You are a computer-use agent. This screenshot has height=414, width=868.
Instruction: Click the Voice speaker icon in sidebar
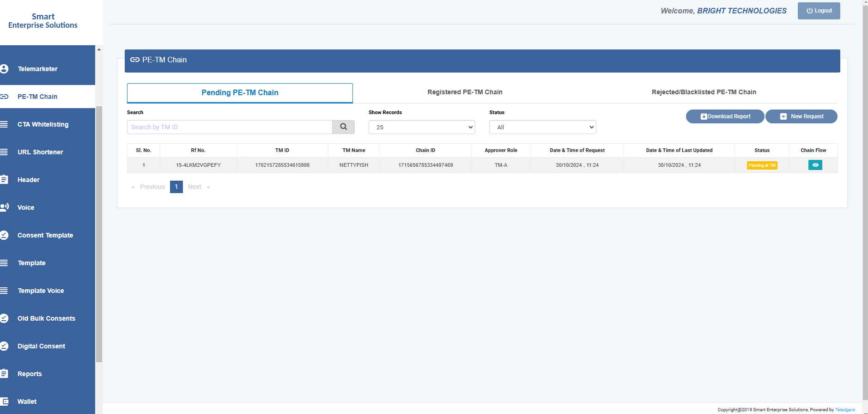(x=5, y=207)
